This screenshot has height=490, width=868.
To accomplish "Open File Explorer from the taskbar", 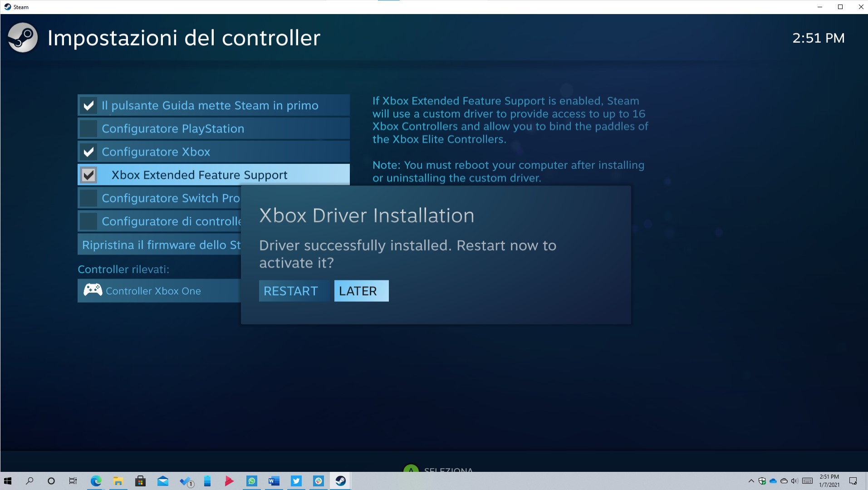I will [x=118, y=481].
